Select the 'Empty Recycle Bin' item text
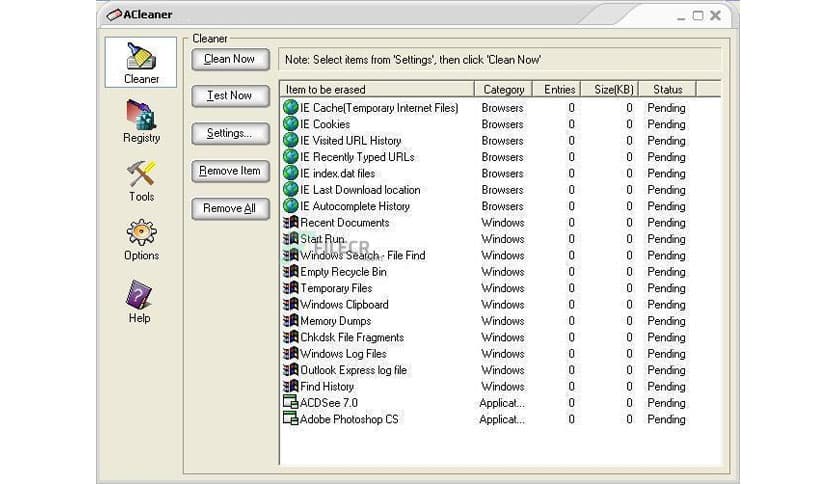This screenshot has width=836, height=484. pos(343,272)
